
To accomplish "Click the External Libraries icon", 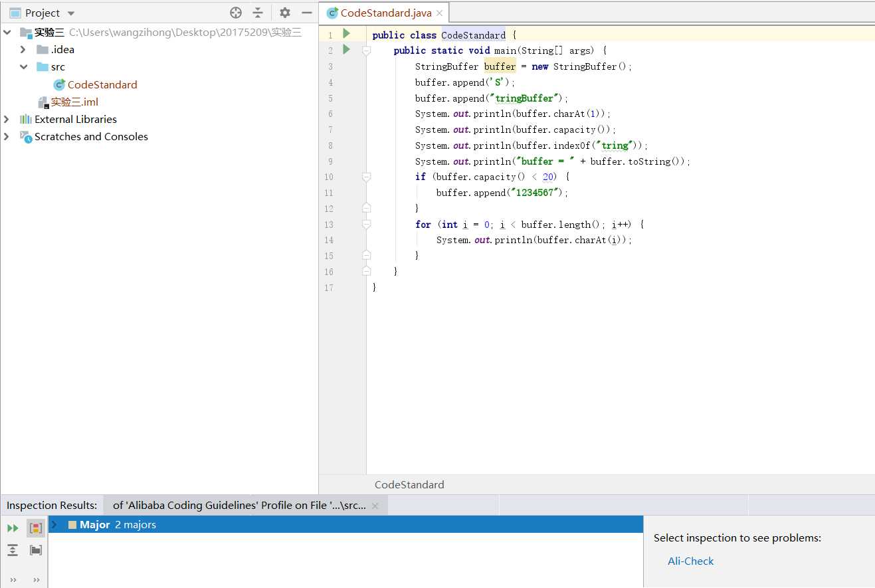I will 26,119.
